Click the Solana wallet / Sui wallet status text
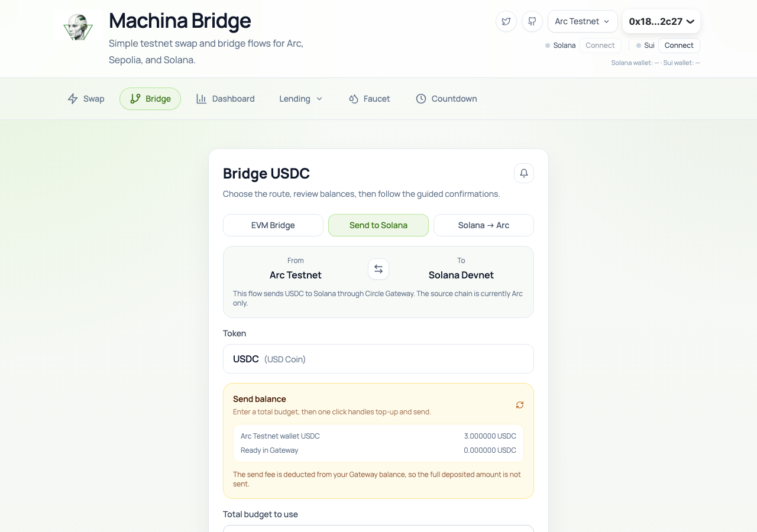 (x=656, y=63)
